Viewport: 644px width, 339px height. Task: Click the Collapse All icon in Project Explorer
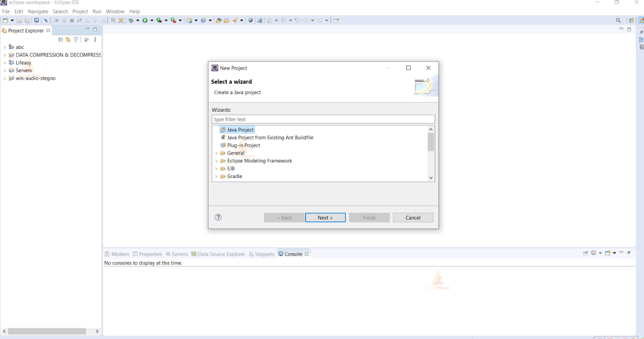[61, 40]
